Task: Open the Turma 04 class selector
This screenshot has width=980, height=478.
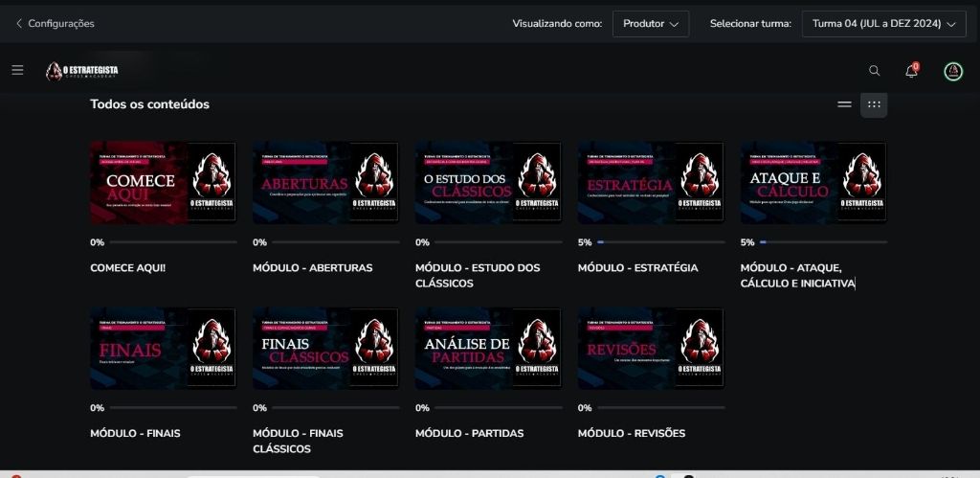Action: [883, 24]
